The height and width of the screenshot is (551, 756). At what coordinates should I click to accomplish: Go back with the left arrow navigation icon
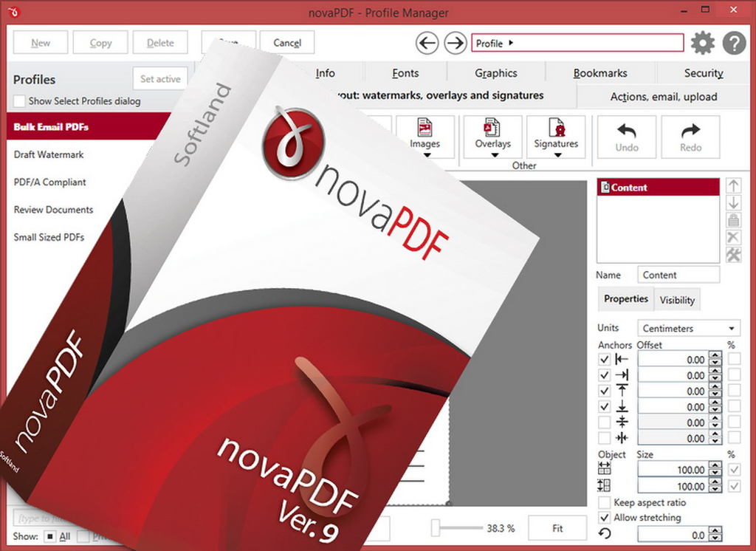pyautogui.click(x=427, y=43)
